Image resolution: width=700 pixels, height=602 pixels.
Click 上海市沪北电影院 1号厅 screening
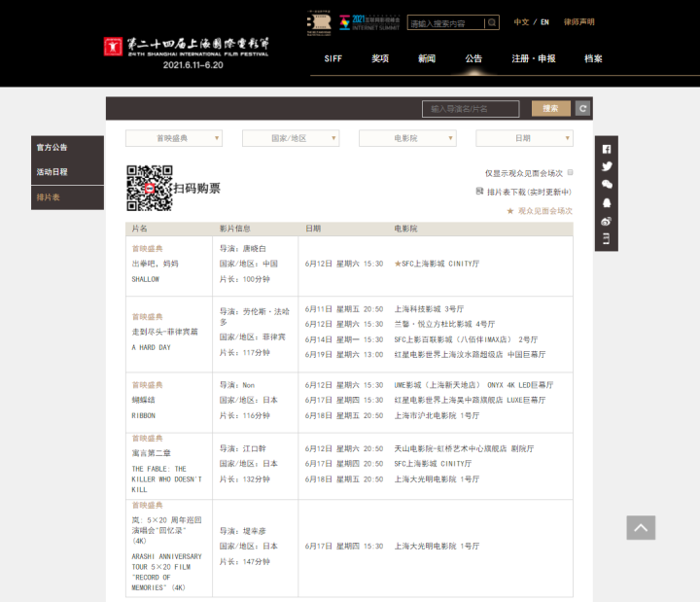[437, 416]
